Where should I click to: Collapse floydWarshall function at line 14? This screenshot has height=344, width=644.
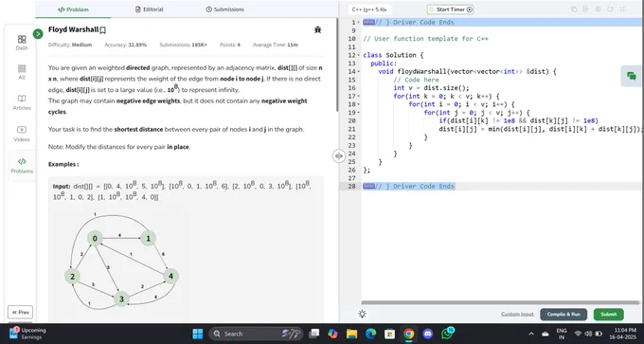click(x=359, y=71)
